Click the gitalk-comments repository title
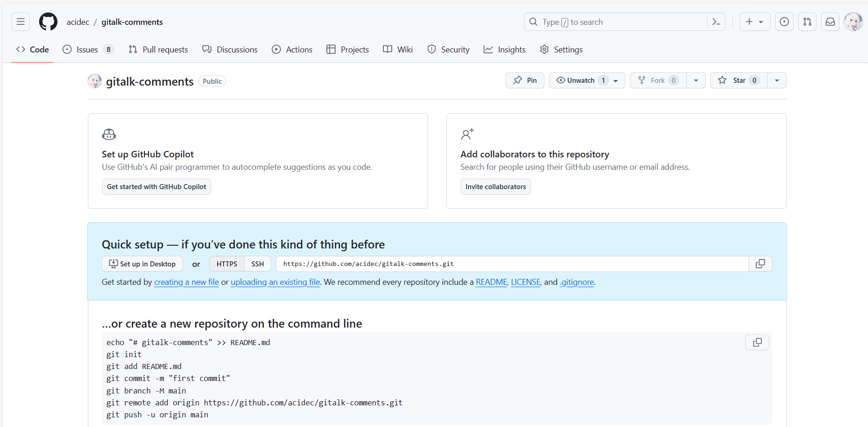The height and width of the screenshot is (427, 868). click(150, 81)
